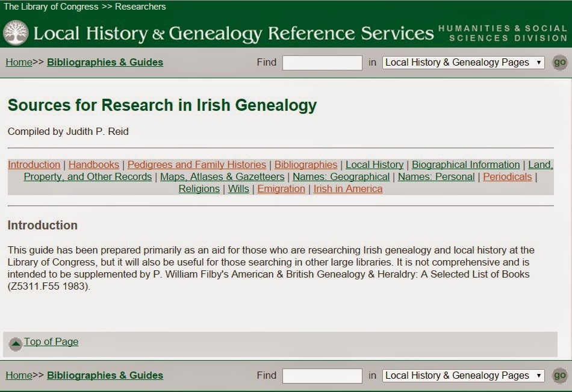
Task: Open the Emigration section
Action: pos(281,188)
